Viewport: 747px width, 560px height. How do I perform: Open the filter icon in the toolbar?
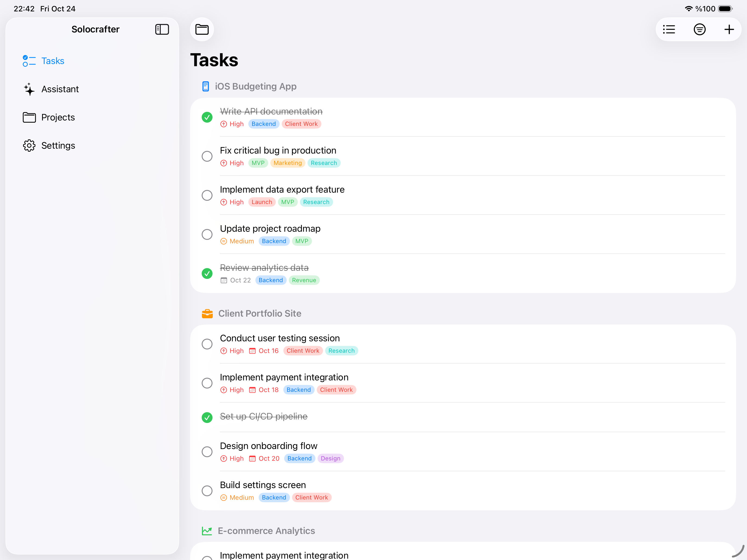699,29
